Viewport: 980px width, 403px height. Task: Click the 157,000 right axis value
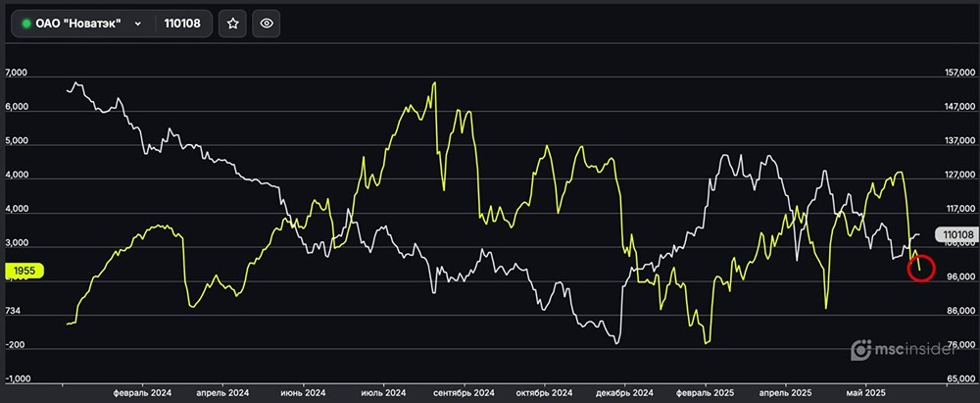pyautogui.click(x=961, y=74)
